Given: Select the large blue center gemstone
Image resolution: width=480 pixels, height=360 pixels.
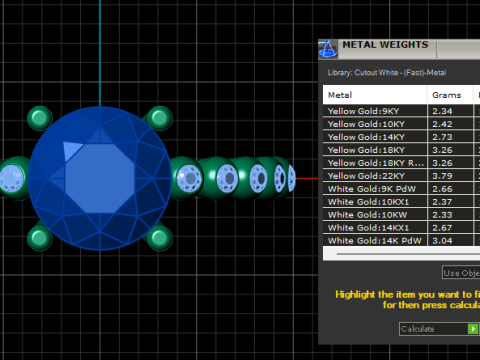Looking at the screenshot, I should 100,178.
